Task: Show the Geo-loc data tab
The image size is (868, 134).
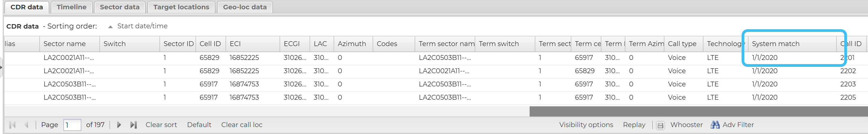Action: click(x=245, y=7)
